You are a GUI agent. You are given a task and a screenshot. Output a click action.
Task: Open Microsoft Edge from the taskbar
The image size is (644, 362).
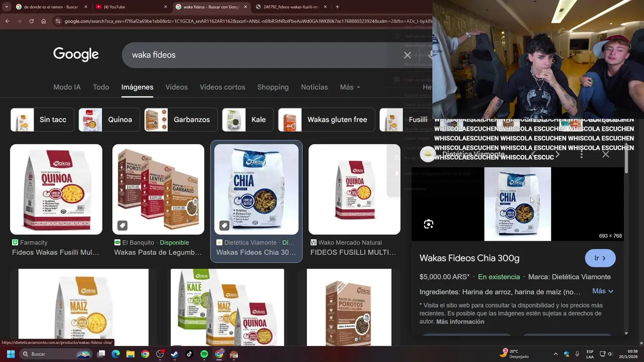point(116,354)
